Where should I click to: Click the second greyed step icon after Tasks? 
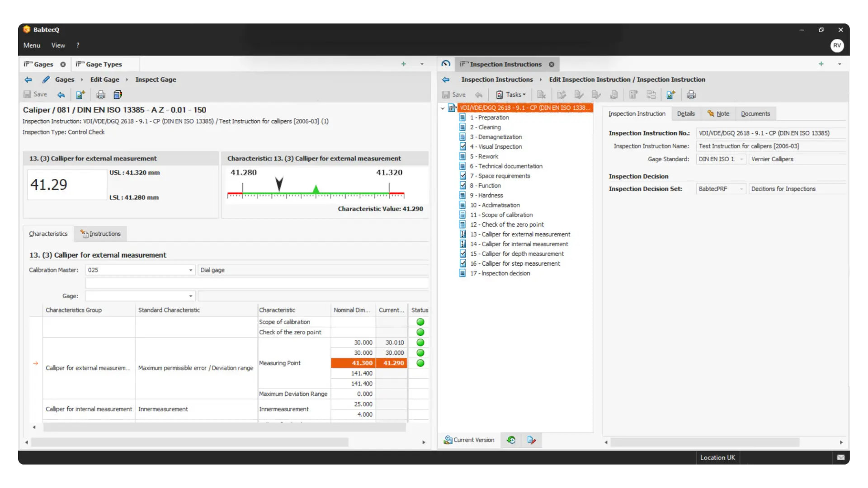561,94
